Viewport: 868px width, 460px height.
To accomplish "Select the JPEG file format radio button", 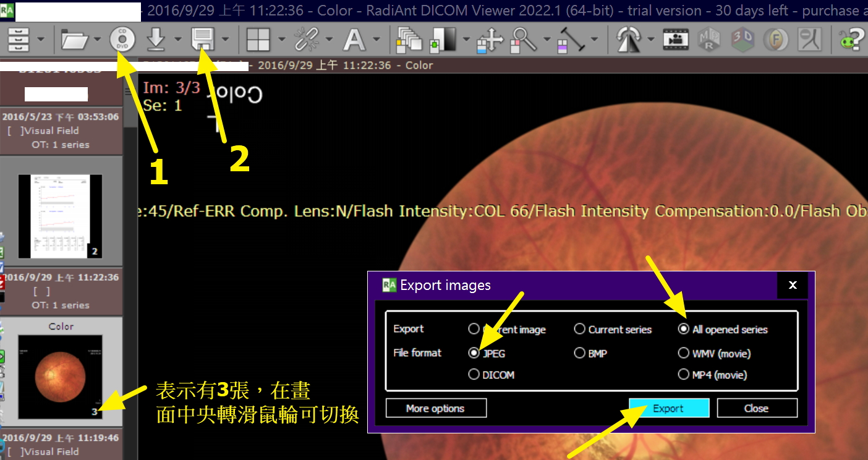I will (474, 353).
